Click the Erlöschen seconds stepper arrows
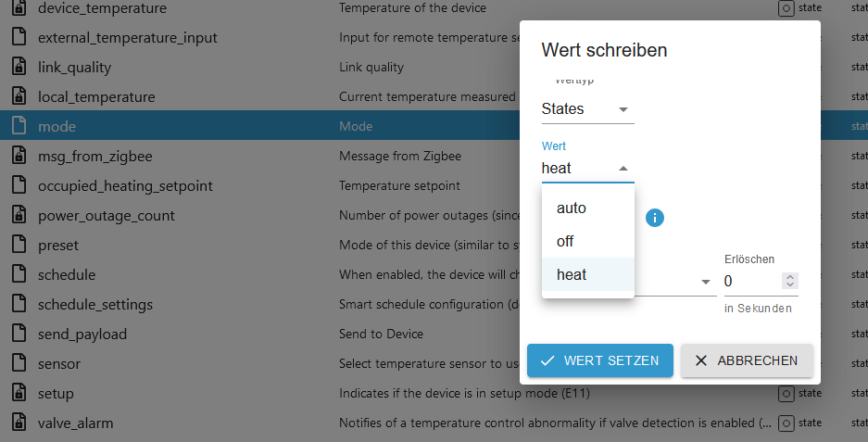 pos(790,281)
